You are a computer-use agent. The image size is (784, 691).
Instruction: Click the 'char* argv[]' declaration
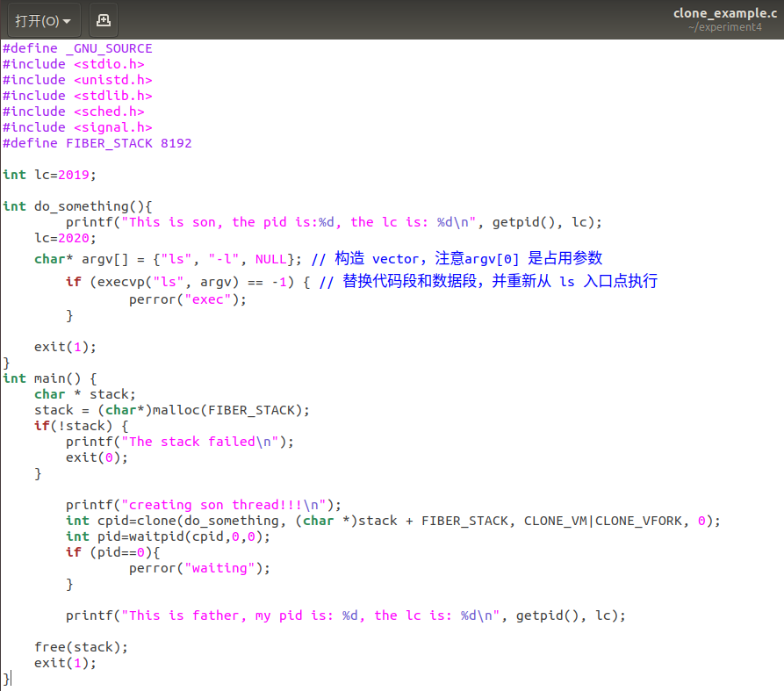[168, 259]
